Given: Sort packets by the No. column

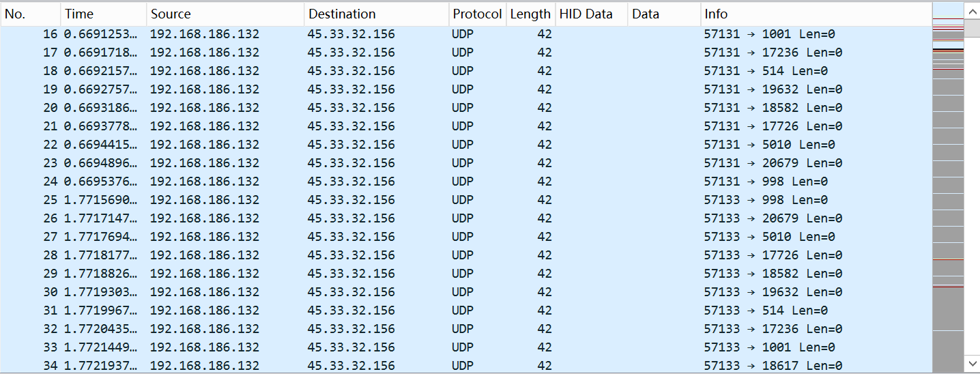Looking at the screenshot, I should point(31,14).
